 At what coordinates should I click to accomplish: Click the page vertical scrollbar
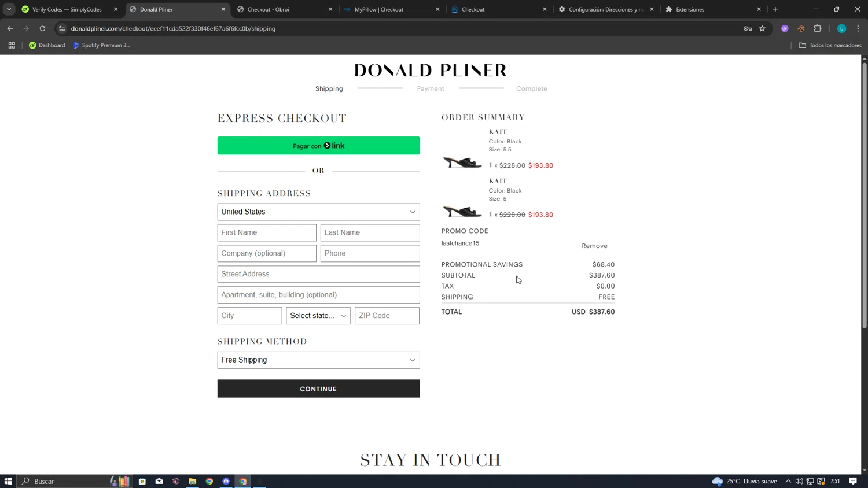coord(865,195)
